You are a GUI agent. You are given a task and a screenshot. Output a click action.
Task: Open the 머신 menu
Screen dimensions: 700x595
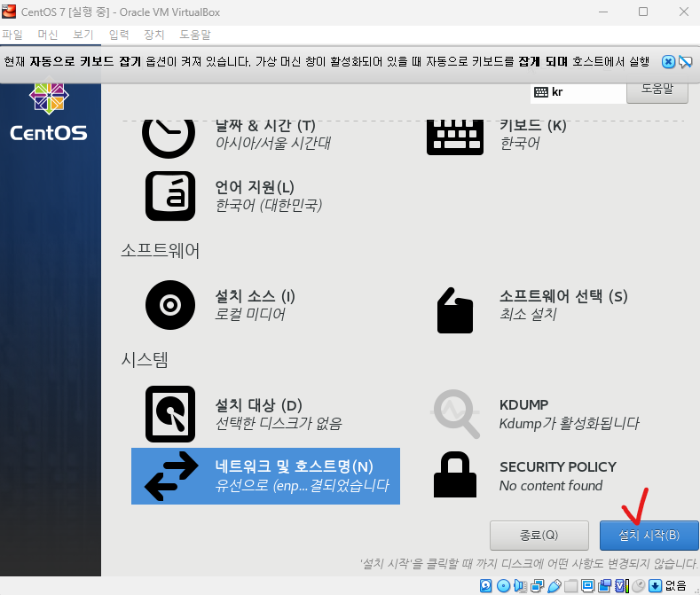(48, 35)
